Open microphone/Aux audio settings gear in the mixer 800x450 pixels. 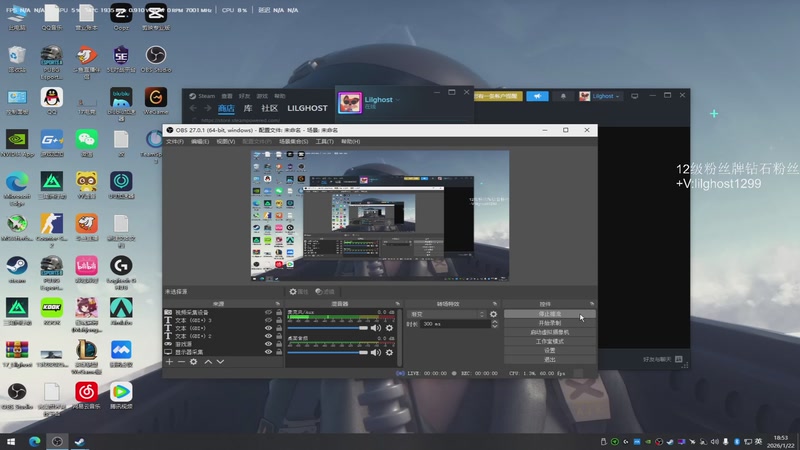(389, 328)
